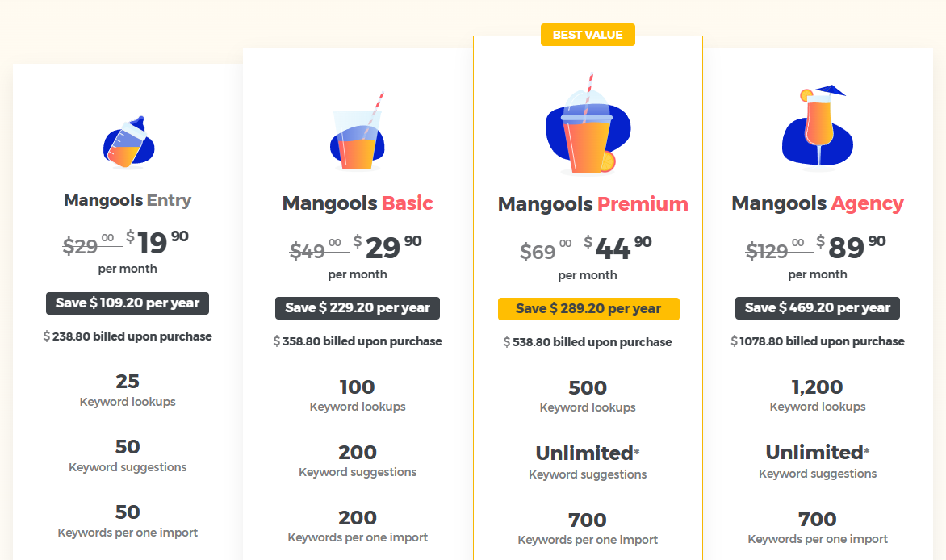The width and height of the screenshot is (946, 560).
Task: Click the $19.90 Entry price
Action: point(157,243)
